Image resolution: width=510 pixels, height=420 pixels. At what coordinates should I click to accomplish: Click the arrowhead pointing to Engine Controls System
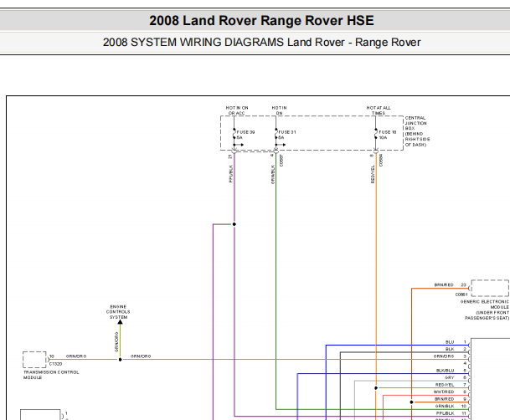pyautogui.click(x=120, y=322)
